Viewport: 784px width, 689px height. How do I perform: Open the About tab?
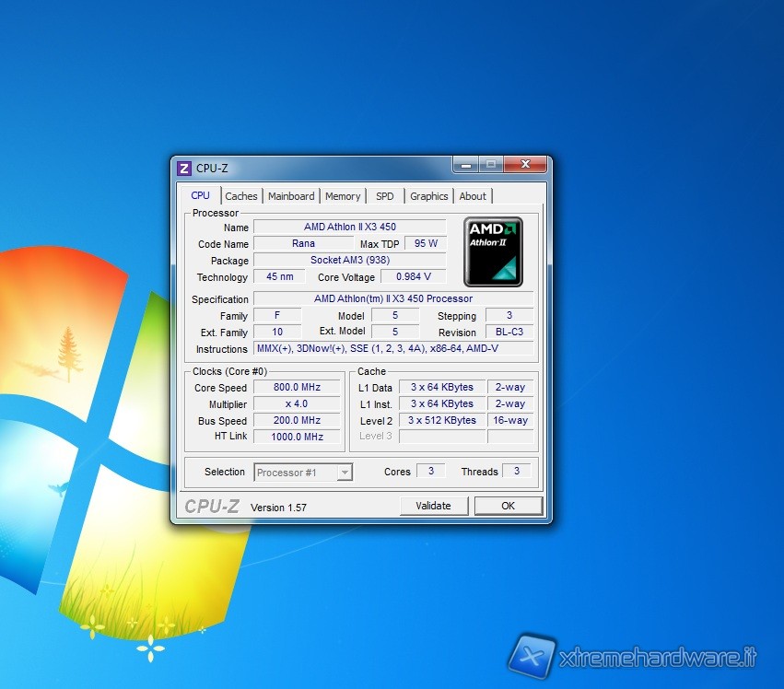[x=473, y=196]
